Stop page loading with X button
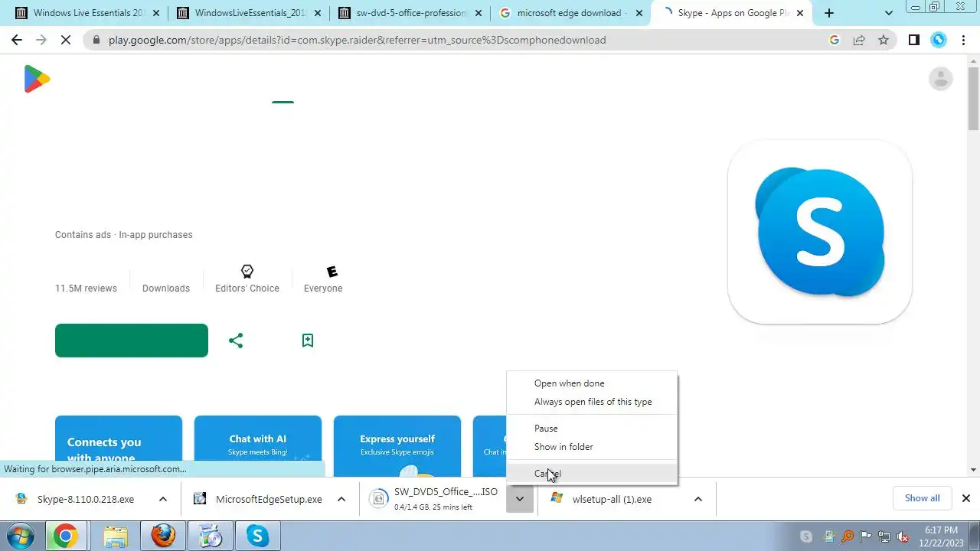The width and height of the screenshot is (980, 551). coord(66,40)
